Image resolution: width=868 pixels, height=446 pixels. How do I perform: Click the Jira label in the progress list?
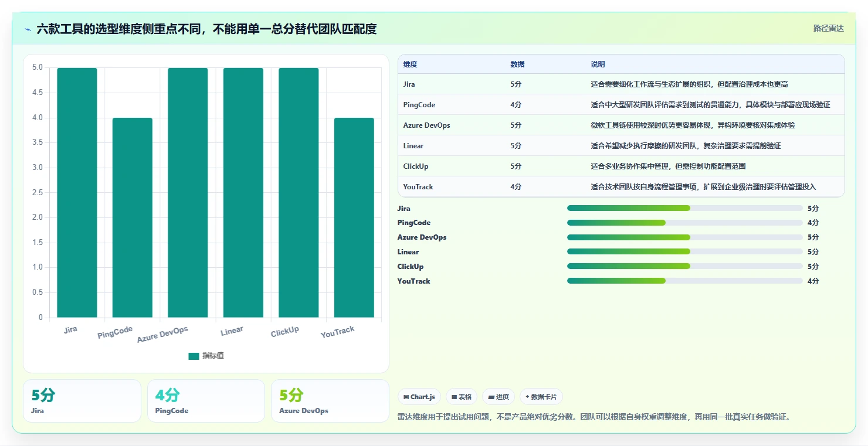click(x=404, y=208)
